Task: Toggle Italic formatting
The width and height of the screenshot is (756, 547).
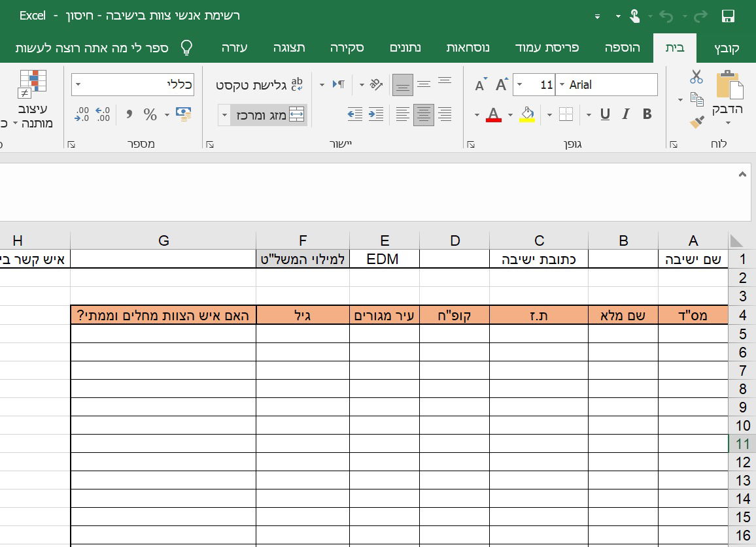Action: (x=626, y=114)
